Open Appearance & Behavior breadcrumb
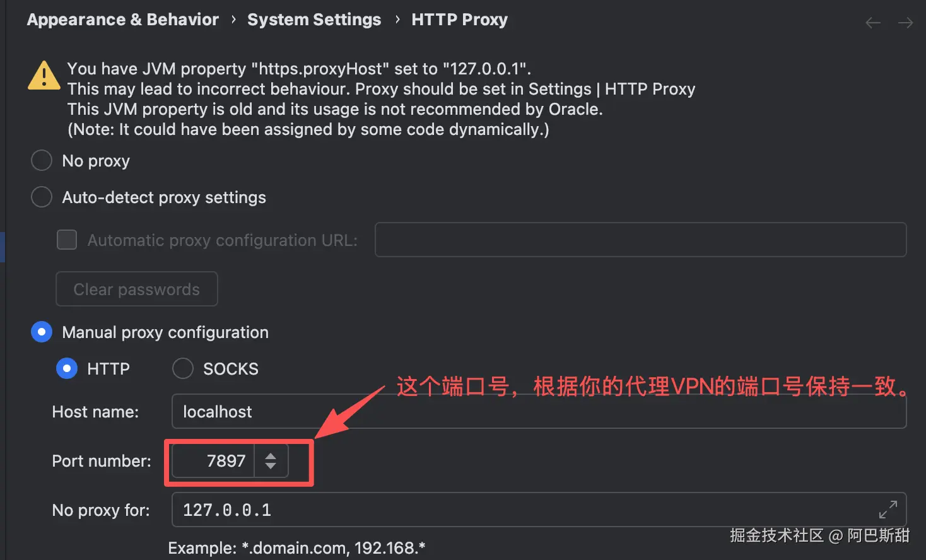The height and width of the screenshot is (560, 926). coord(123,20)
